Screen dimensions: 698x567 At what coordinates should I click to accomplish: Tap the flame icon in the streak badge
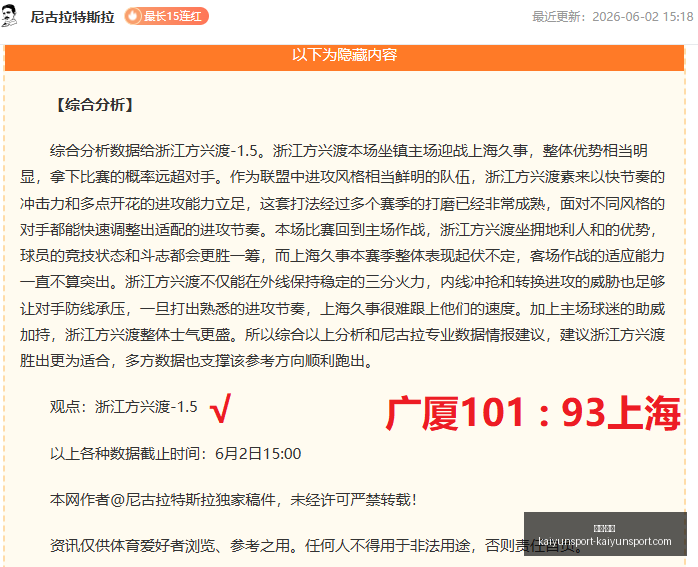(x=133, y=16)
